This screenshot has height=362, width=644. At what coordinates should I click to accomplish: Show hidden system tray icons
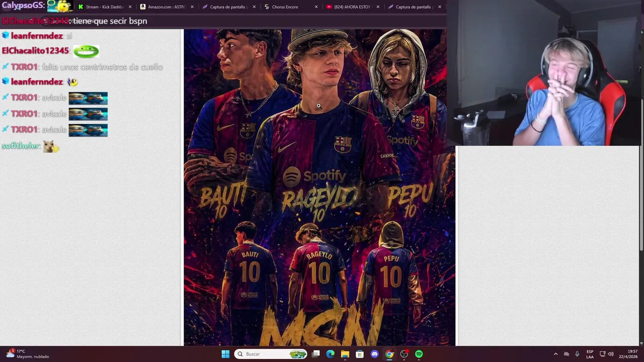[x=555, y=354]
